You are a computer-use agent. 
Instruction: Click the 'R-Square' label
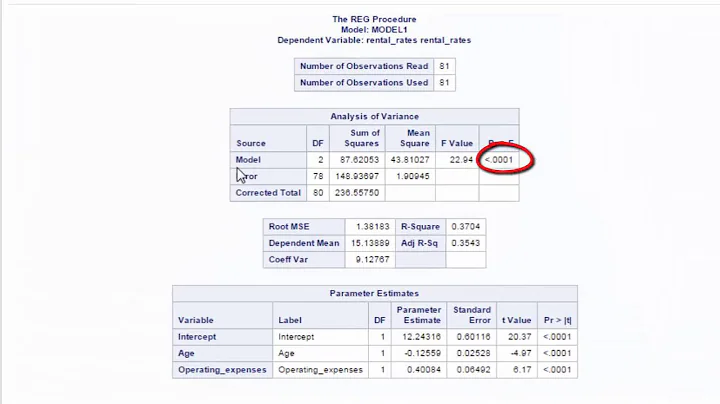point(420,227)
